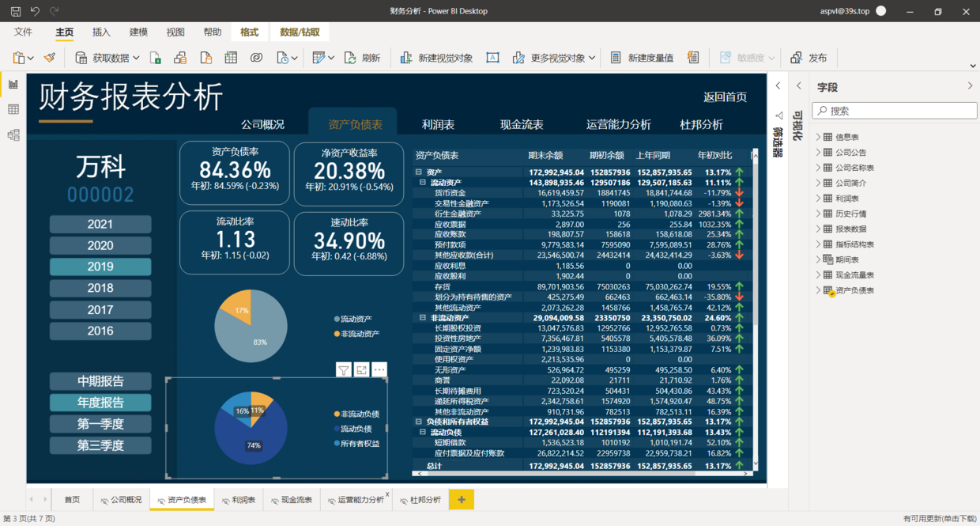
Task: Click the 期末余额 column header
Action: 545,156
